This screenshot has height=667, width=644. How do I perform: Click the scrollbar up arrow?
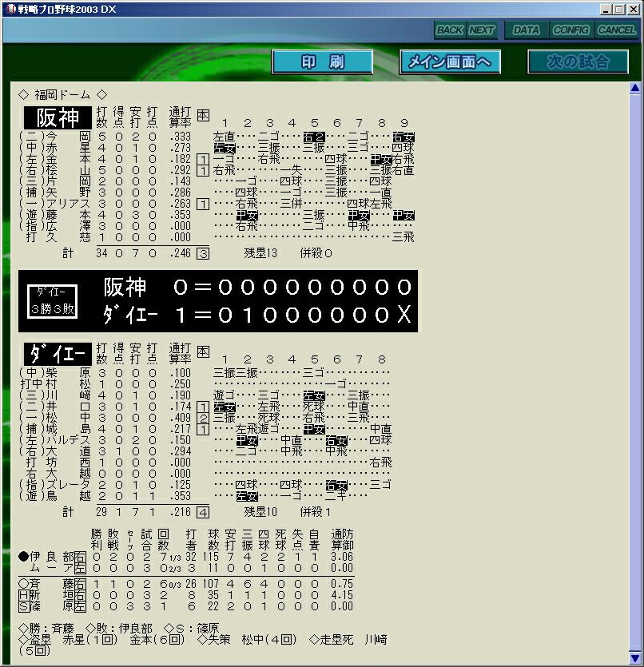pyautogui.click(x=635, y=89)
